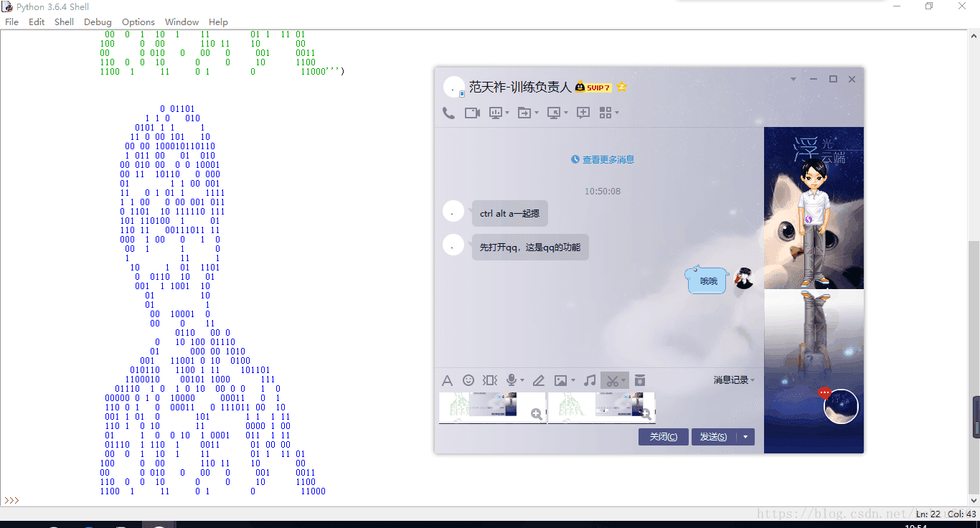The image size is (980, 528).
Task: Click the window shake icon
Action: 490,380
